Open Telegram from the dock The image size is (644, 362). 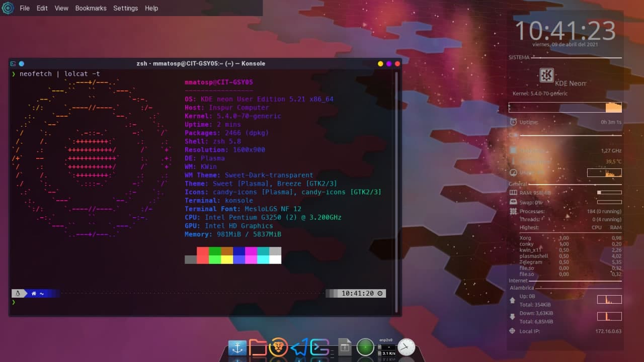(299, 347)
